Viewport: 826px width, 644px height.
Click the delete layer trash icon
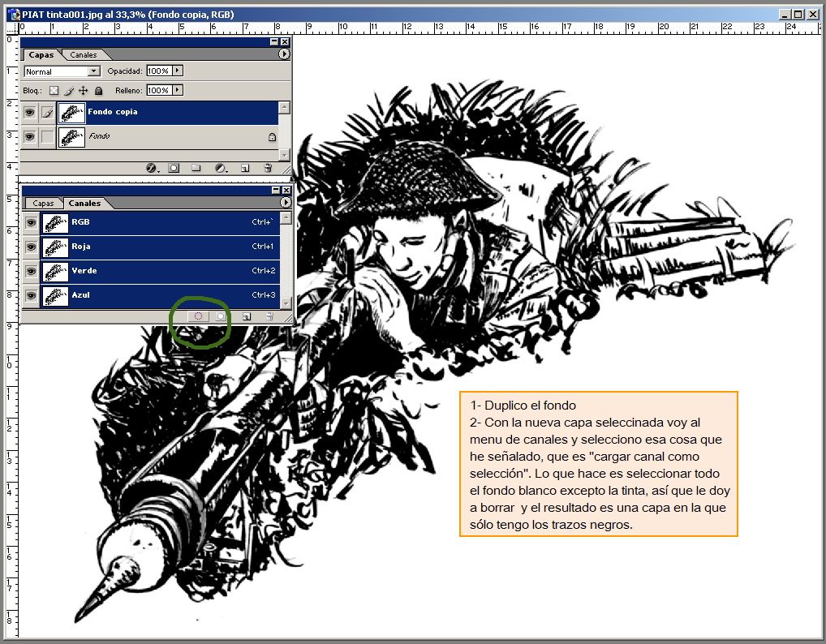[x=268, y=168]
